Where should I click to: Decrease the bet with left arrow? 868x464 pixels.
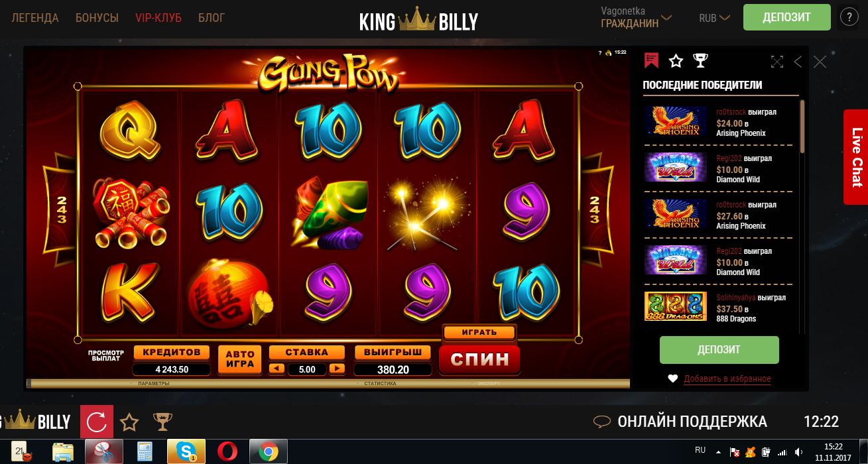tap(277, 369)
